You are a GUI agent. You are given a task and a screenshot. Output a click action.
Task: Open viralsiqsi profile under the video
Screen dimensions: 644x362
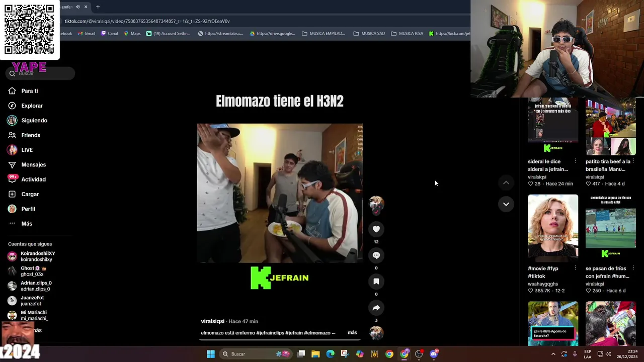coord(212,321)
